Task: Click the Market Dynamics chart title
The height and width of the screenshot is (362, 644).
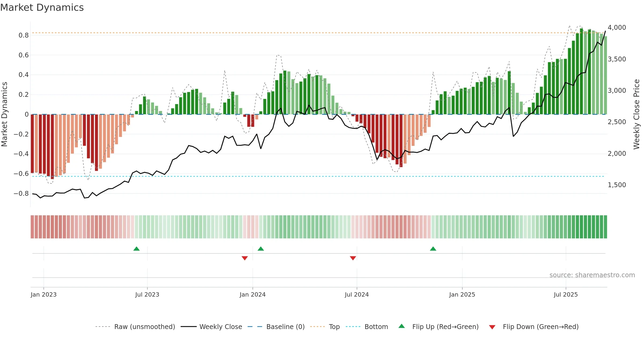Action: [x=42, y=8]
